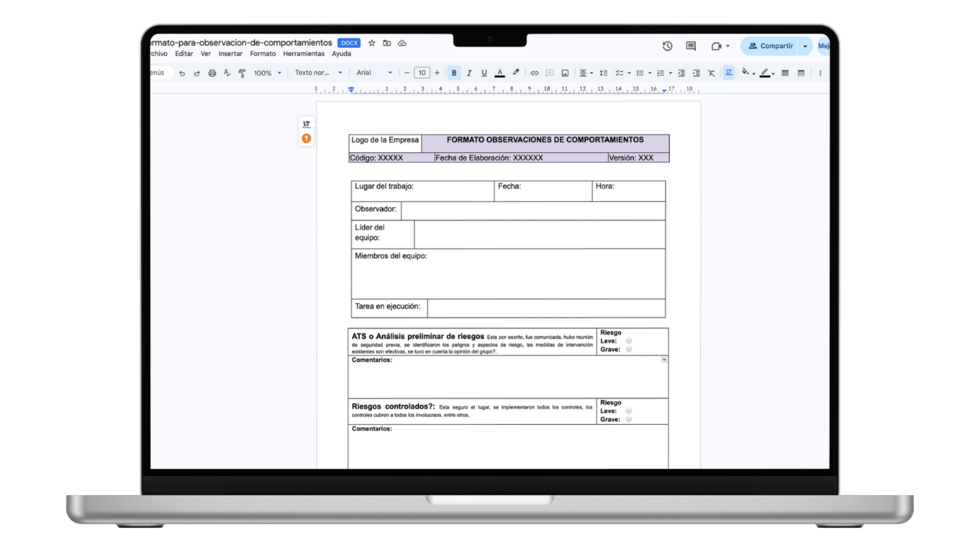Viewport: 980px width, 551px height.
Task: Open the text color picker
Action: [499, 73]
